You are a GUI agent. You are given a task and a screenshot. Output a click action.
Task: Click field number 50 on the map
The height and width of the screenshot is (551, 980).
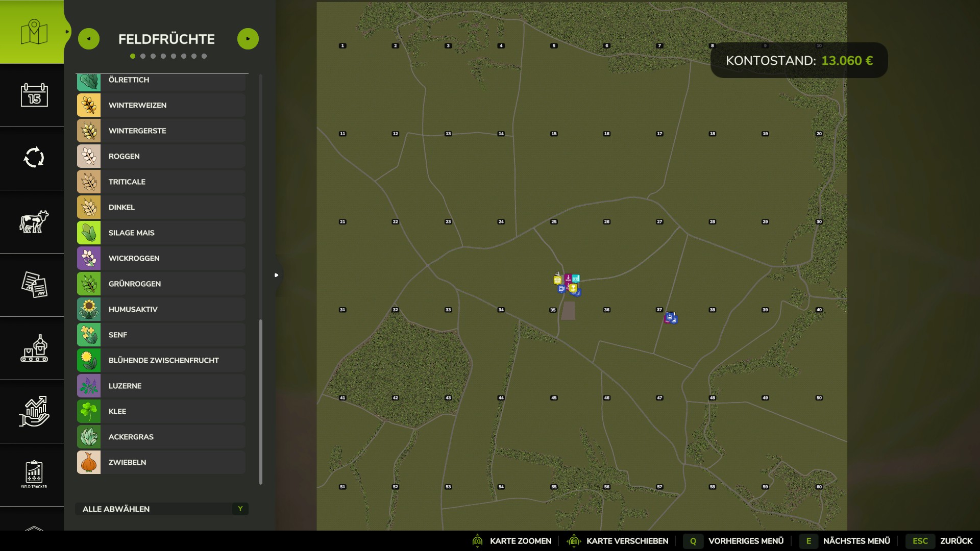point(819,398)
